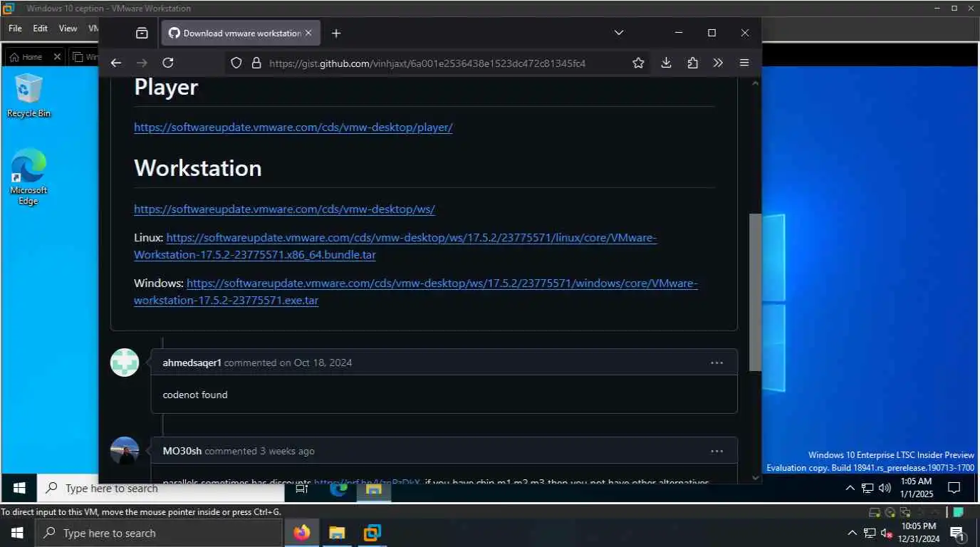Open the list all tabs dropdown

point(619,33)
